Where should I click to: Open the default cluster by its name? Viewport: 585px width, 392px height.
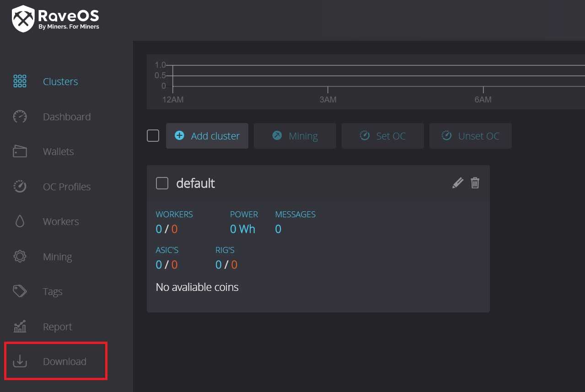click(x=195, y=183)
